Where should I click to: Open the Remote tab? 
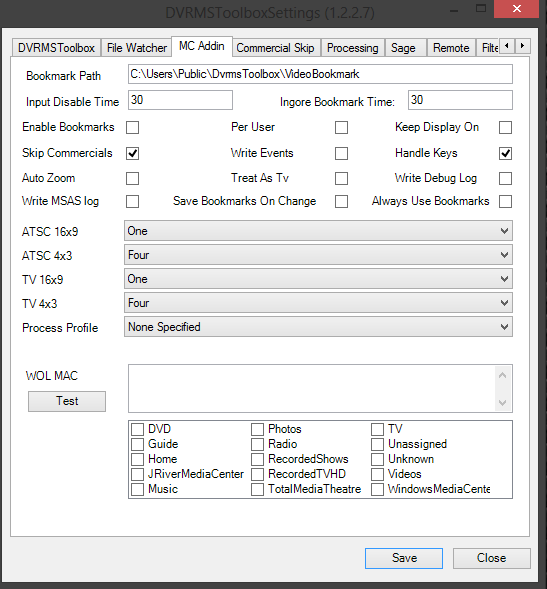click(x=451, y=48)
